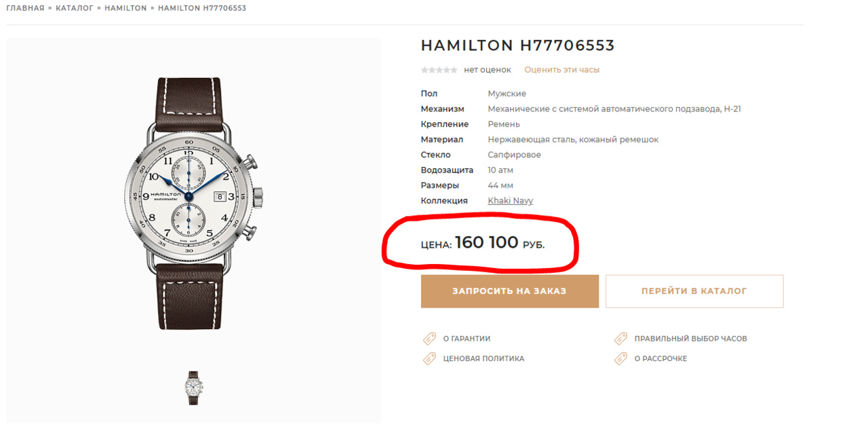Open the О рассрочке link

(x=660, y=358)
